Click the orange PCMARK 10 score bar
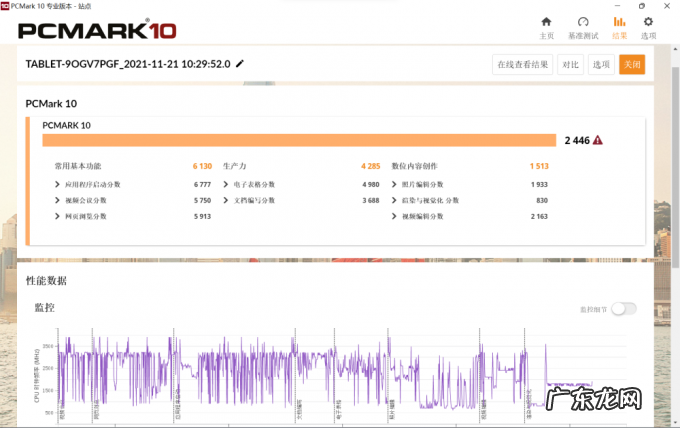The width and height of the screenshot is (680, 428). coord(299,140)
